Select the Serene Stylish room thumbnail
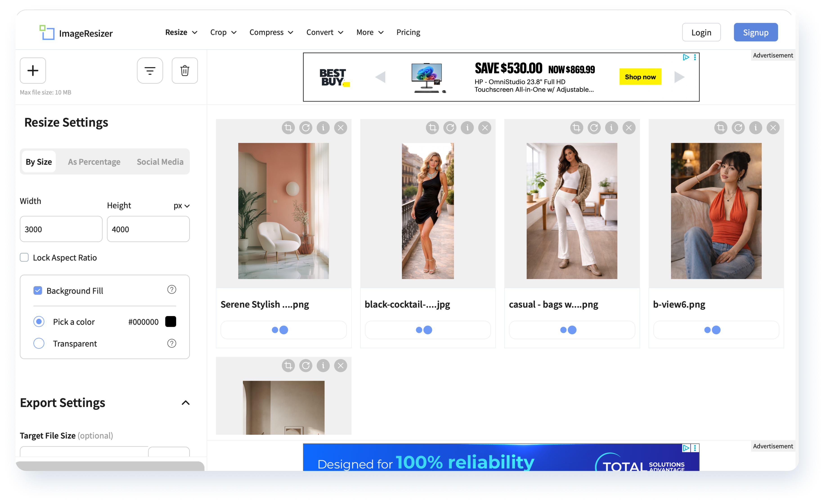Screen dimensions: 826x504 [284, 211]
